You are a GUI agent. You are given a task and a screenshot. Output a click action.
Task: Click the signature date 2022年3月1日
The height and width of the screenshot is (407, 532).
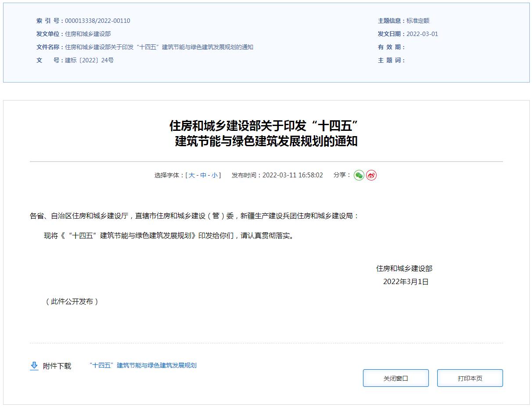(406, 281)
